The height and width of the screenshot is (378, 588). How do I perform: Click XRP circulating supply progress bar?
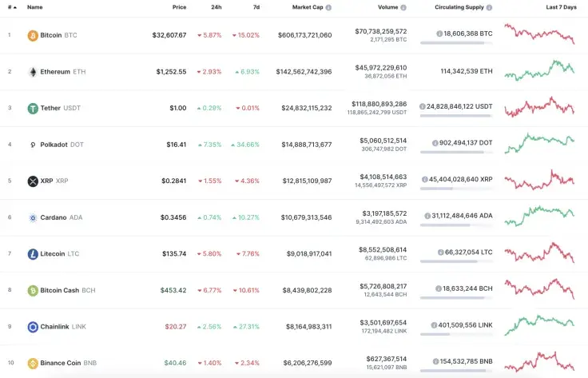click(456, 189)
